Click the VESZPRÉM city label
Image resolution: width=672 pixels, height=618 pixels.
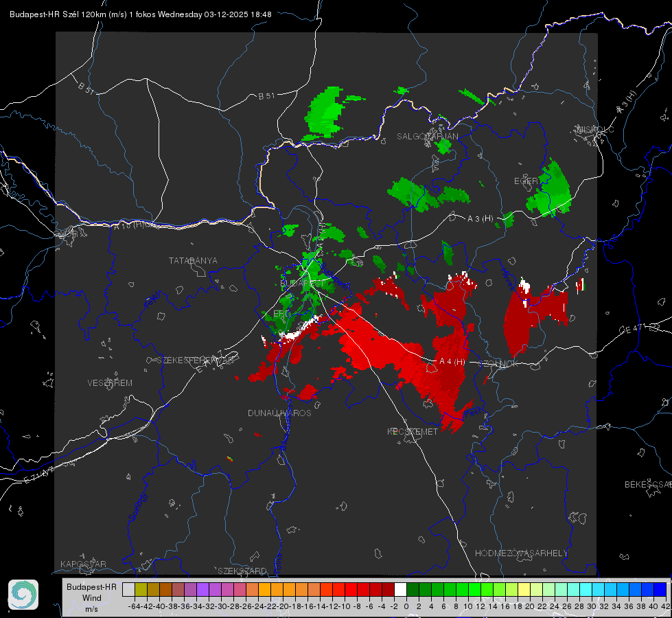click(110, 382)
